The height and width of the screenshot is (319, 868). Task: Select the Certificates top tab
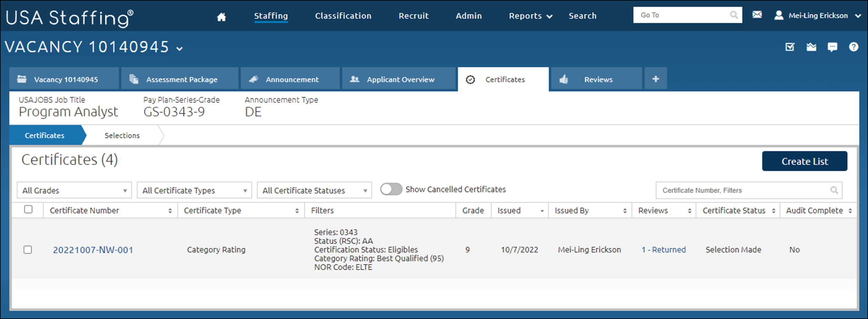tap(503, 79)
